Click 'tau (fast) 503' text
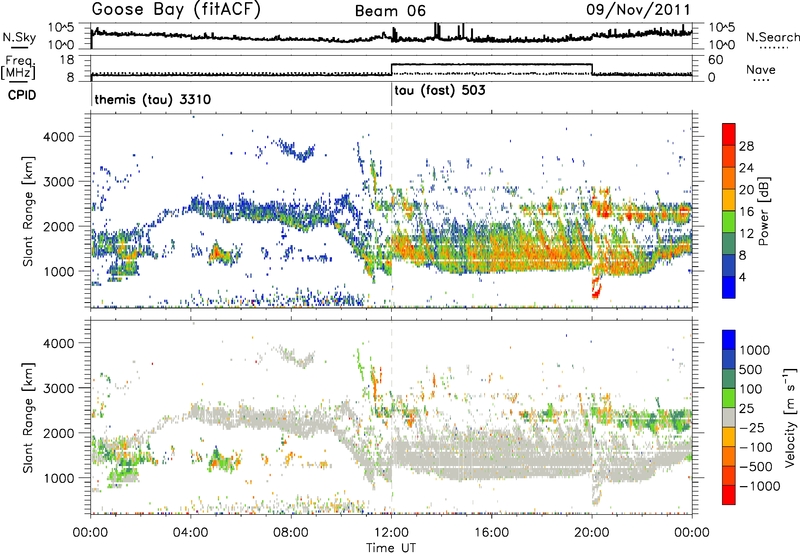This screenshot has width=800, height=554. pyautogui.click(x=440, y=91)
